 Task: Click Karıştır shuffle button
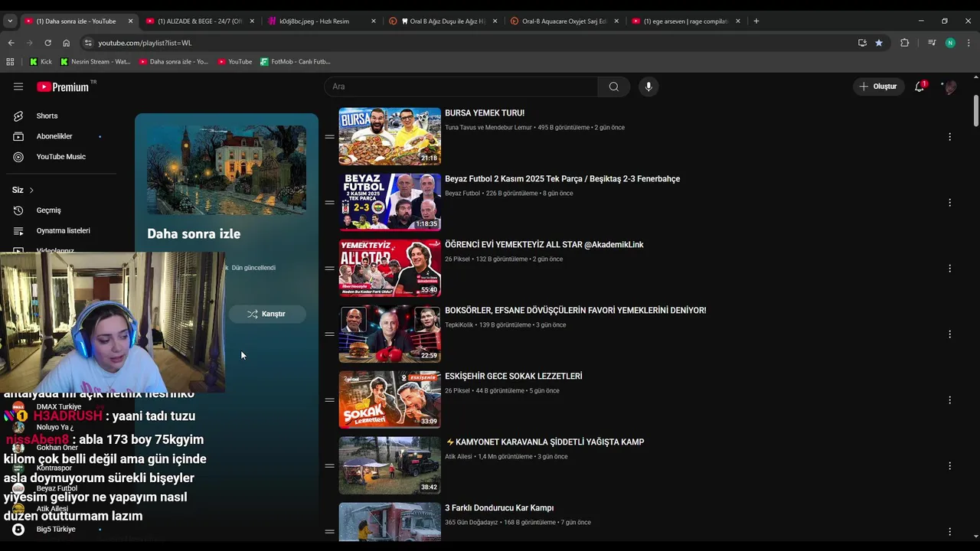[266, 314]
